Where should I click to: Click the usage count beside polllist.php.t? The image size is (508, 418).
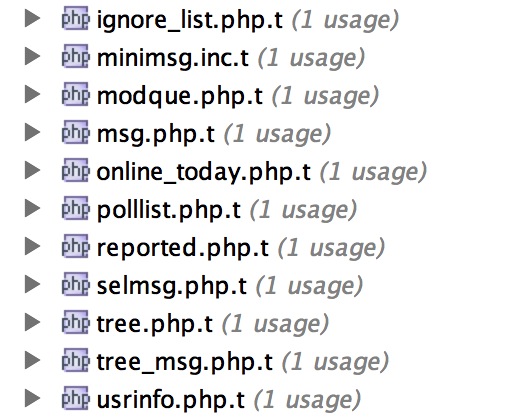pos(303,210)
